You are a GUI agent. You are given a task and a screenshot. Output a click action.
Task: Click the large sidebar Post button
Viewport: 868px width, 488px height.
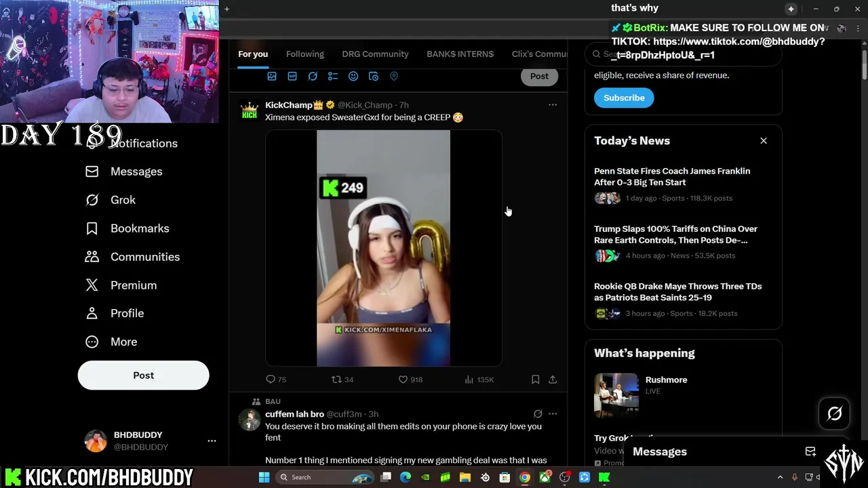143,375
